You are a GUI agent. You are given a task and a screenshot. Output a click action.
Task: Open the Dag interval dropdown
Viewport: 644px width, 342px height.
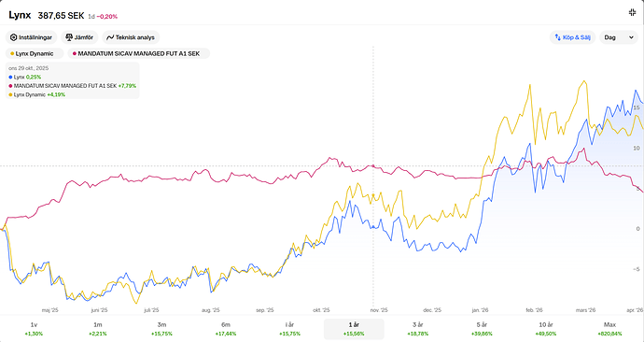[x=619, y=37]
